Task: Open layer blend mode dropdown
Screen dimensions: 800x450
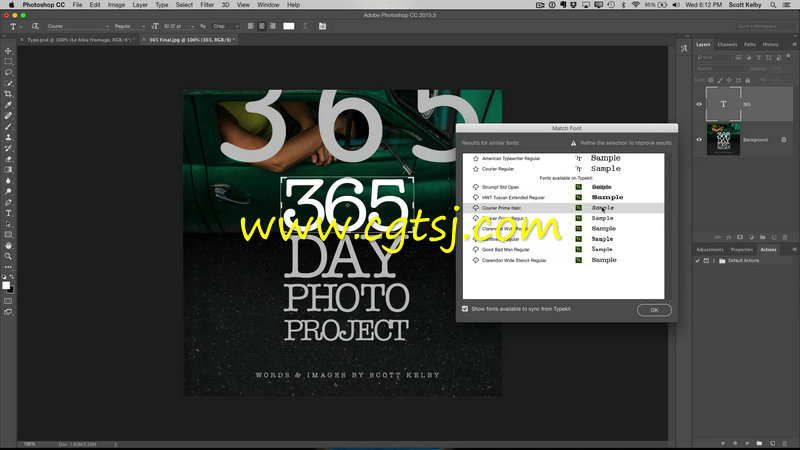Action: click(x=720, y=68)
